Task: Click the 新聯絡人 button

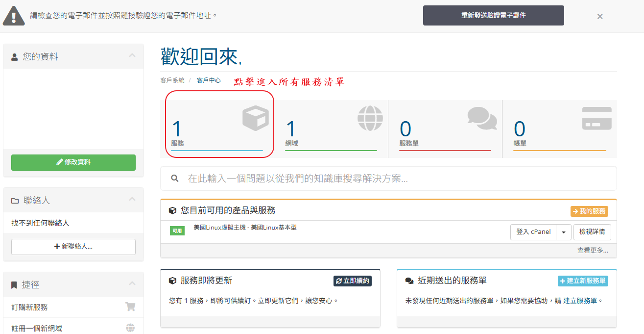Action: click(73, 247)
